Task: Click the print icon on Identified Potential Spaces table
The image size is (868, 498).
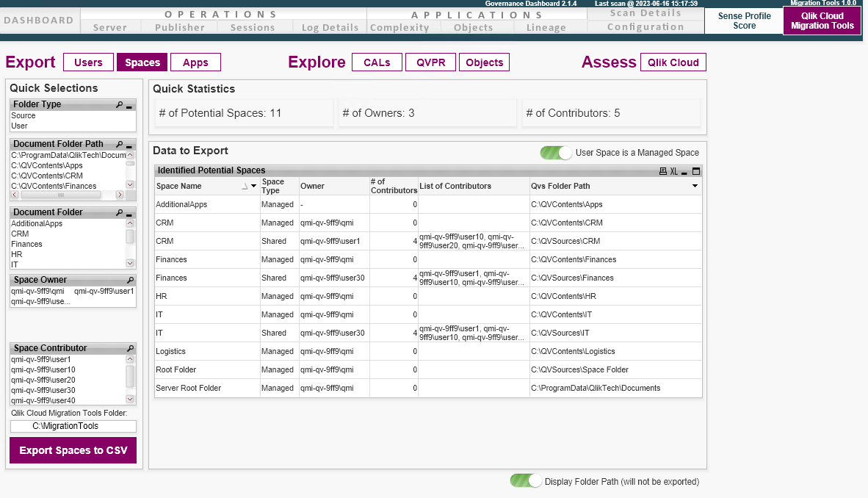Action: [x=663, y=170]
